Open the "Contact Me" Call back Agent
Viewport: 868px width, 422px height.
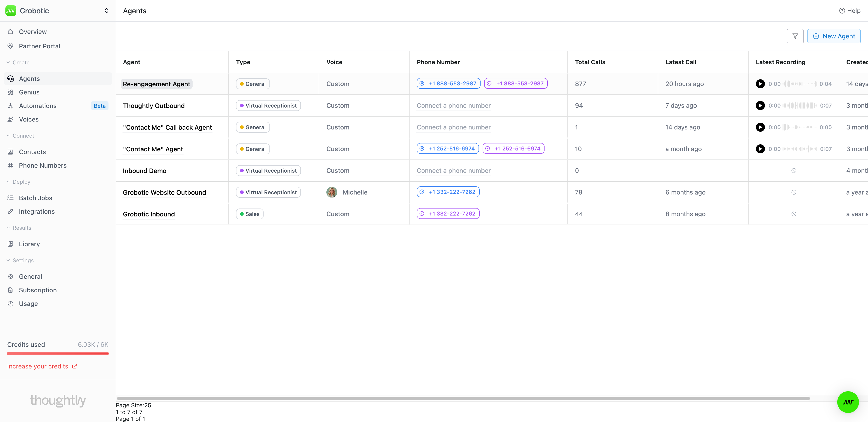tap(167, 127)
